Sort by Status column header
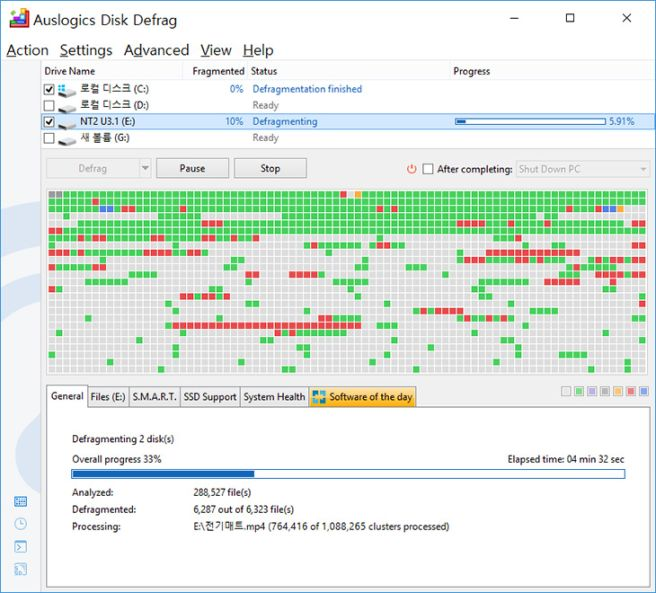 (x=264, y=71)
